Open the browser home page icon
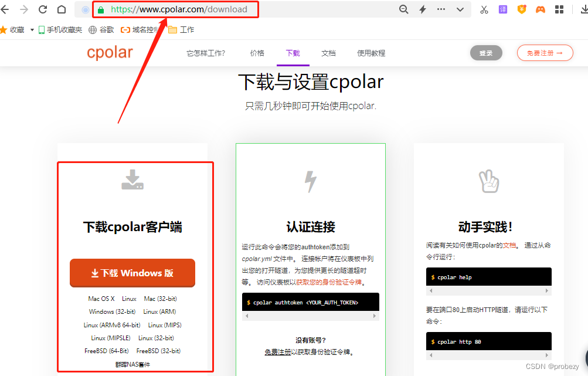 62,9
